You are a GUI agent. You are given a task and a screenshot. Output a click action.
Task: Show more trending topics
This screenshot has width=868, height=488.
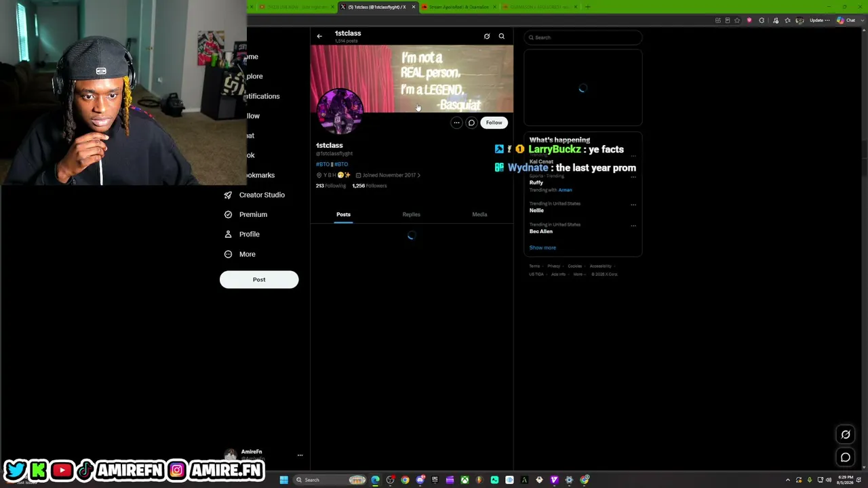(542, 247)
